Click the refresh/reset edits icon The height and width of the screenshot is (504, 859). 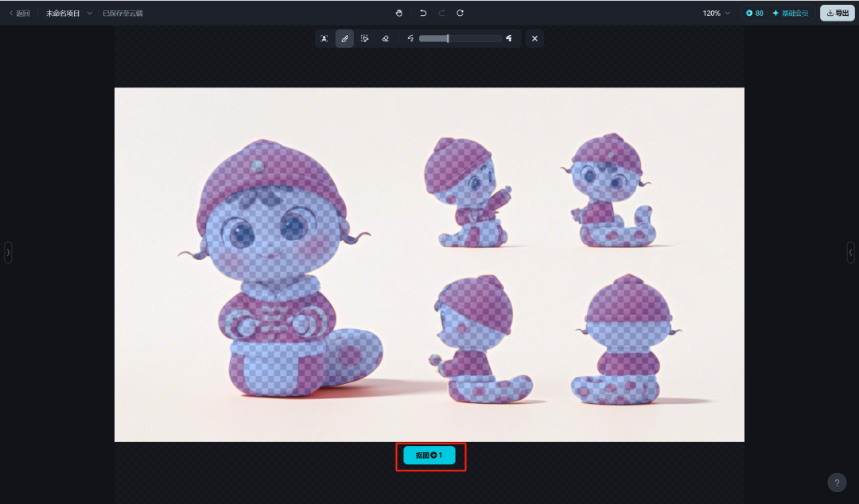(460, 13)
